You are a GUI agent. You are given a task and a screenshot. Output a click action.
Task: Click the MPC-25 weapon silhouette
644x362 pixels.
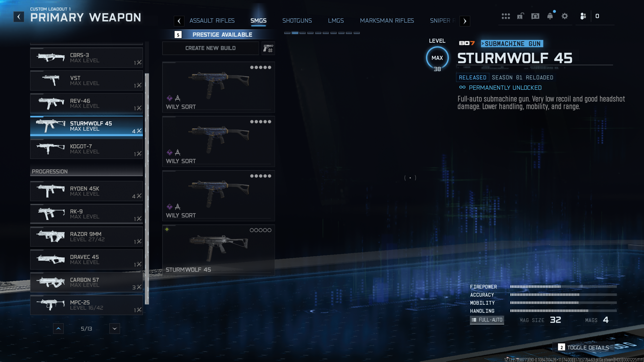[x=51, y=305]
